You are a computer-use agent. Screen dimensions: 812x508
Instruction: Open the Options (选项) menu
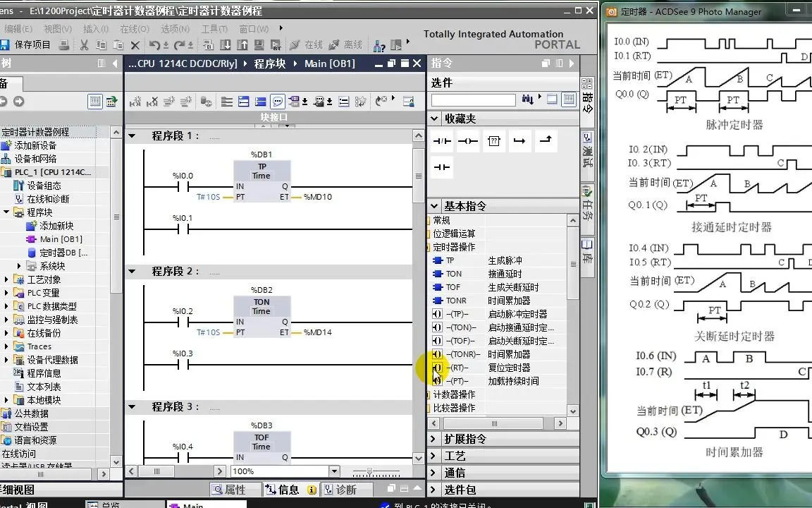coord(175,29)
